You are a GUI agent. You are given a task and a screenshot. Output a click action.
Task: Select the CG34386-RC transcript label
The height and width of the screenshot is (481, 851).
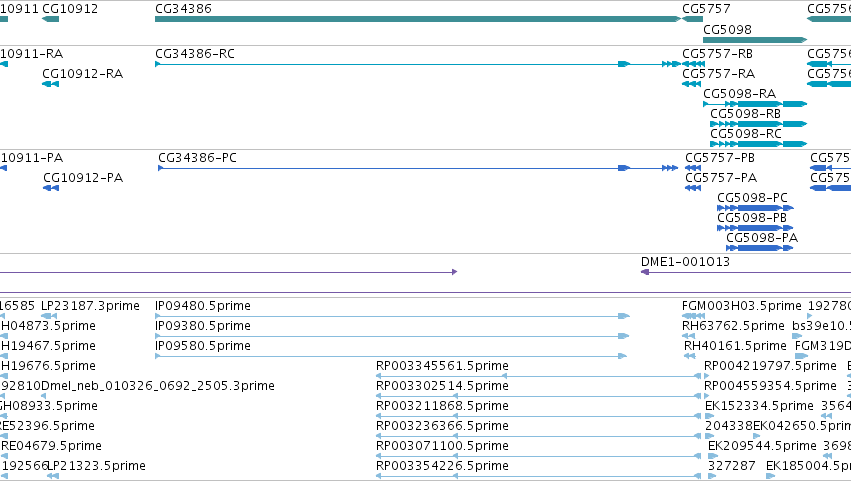click(195, 54)
